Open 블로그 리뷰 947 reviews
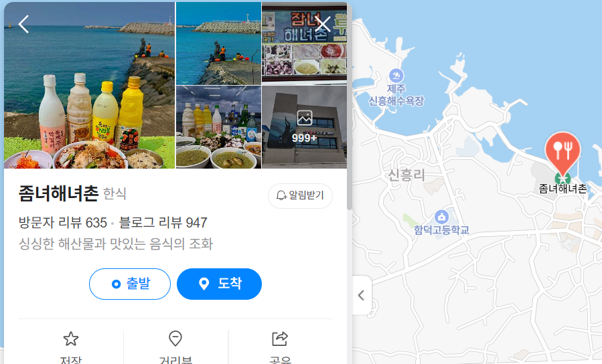This screenshot has width=602, height=364. coord(163,222)
